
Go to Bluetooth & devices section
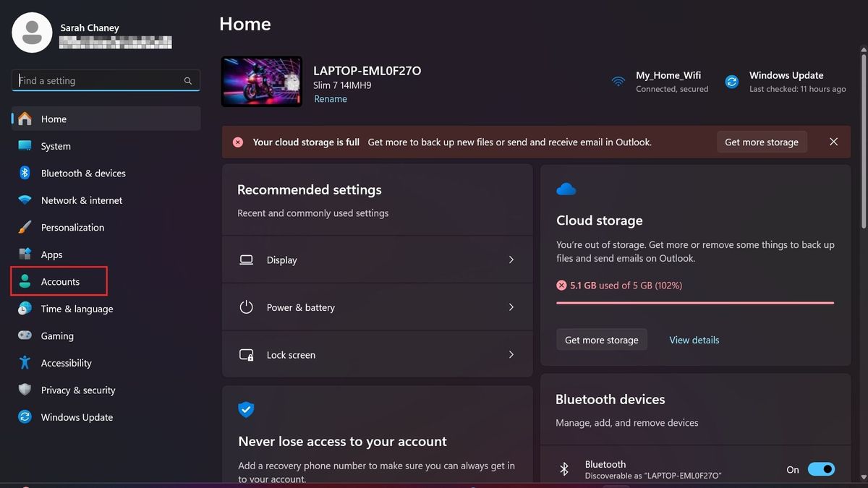point(106,173)
